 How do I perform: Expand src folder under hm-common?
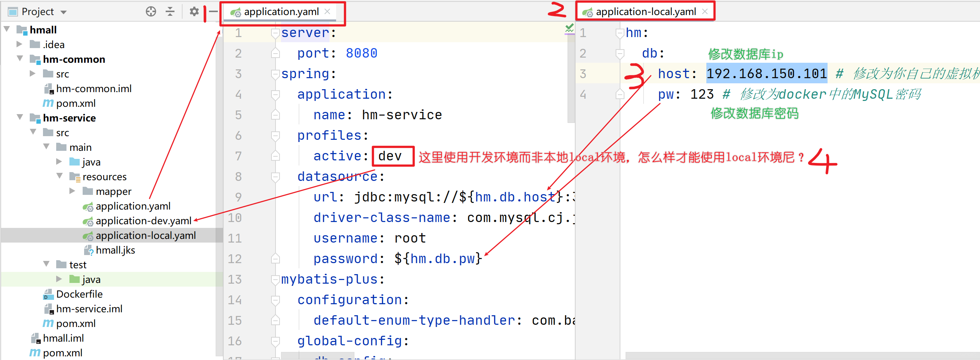pos(33,73)
